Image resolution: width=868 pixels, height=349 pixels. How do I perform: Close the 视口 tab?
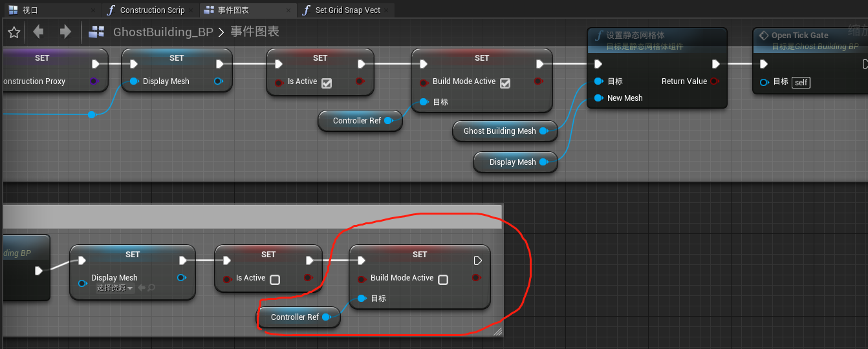click(x=94, y=10)
